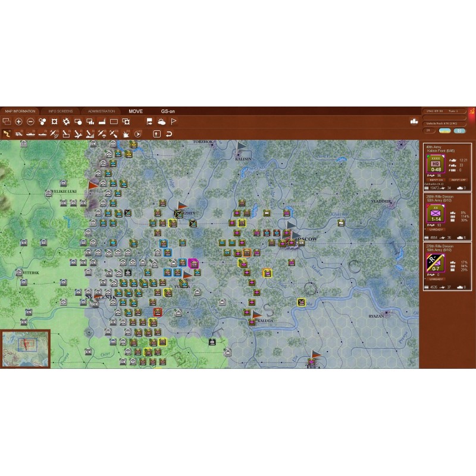Select the rail movement mode icon
Screen dimensions: 476x476
click(19, 134)
